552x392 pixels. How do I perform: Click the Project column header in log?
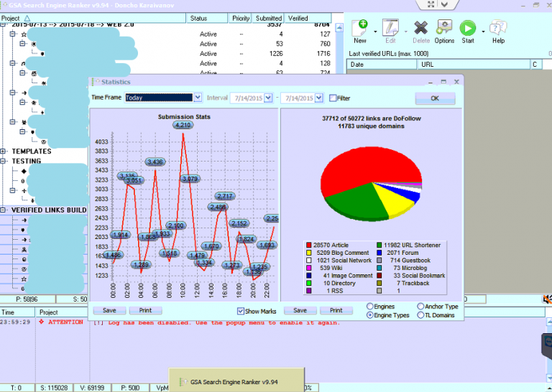point(62,312)
